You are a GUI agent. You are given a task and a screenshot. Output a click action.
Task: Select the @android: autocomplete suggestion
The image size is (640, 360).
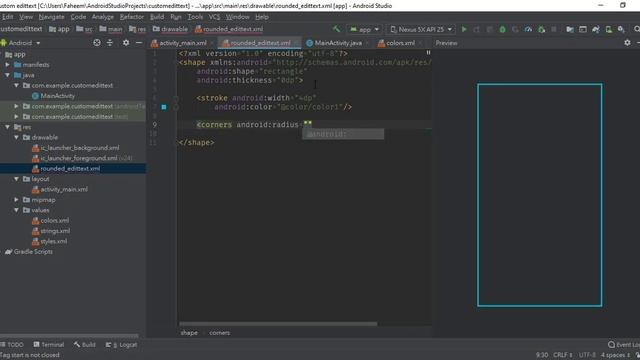(343, 134)
